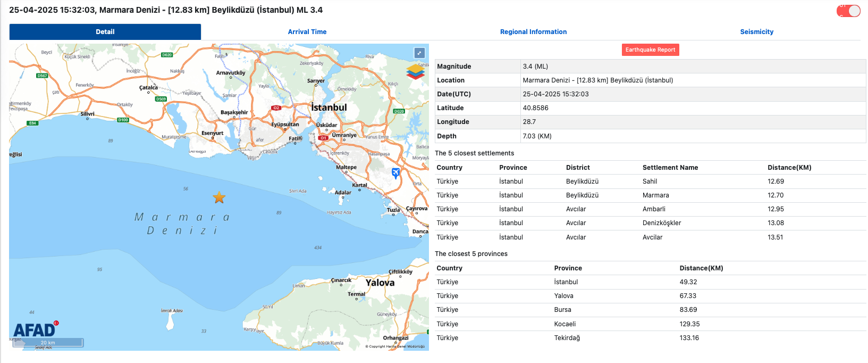Image resolution: width=868 pixels, height=363 pixels.
Task: Click the Marmara Denizi sea label
Action: coord(182,224)
